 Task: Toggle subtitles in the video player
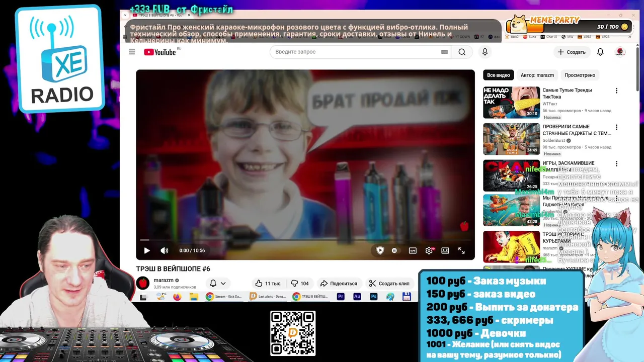pyautogui.click(x=413, y=250)
